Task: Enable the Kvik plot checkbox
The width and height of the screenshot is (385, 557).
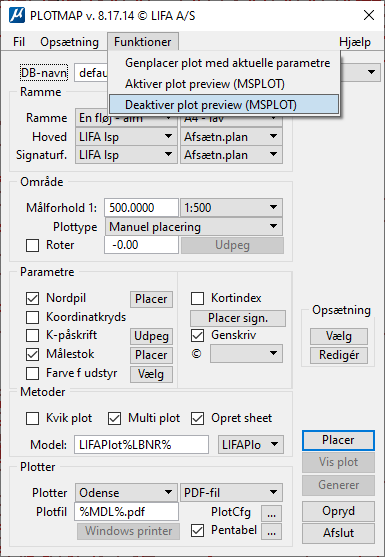Action: [33, 418]
